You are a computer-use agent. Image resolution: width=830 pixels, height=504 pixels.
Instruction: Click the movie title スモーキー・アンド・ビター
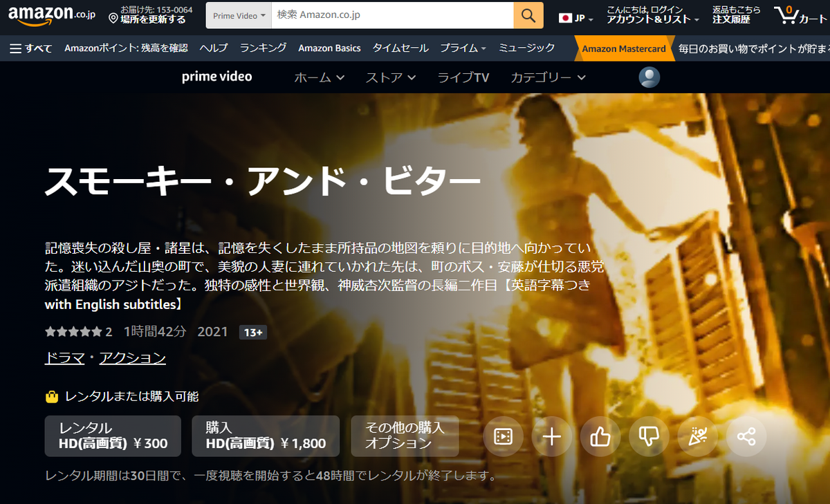(x=263, y=183)
